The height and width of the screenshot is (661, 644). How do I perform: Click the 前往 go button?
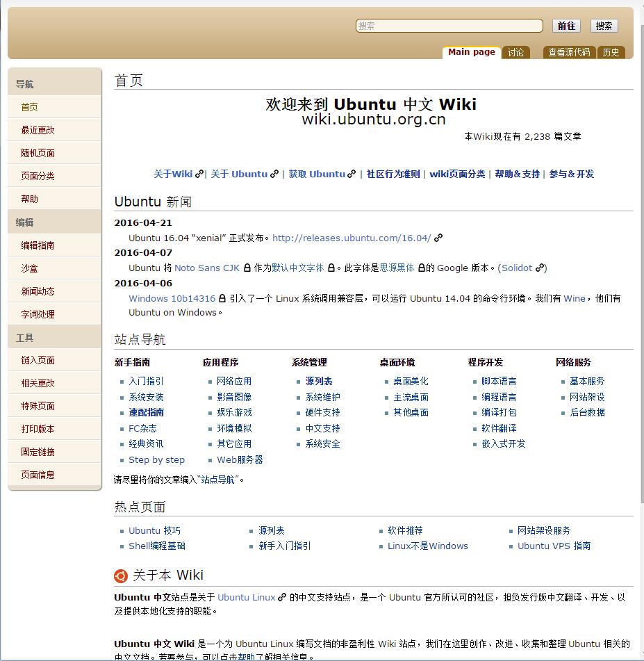coord(566,26)
